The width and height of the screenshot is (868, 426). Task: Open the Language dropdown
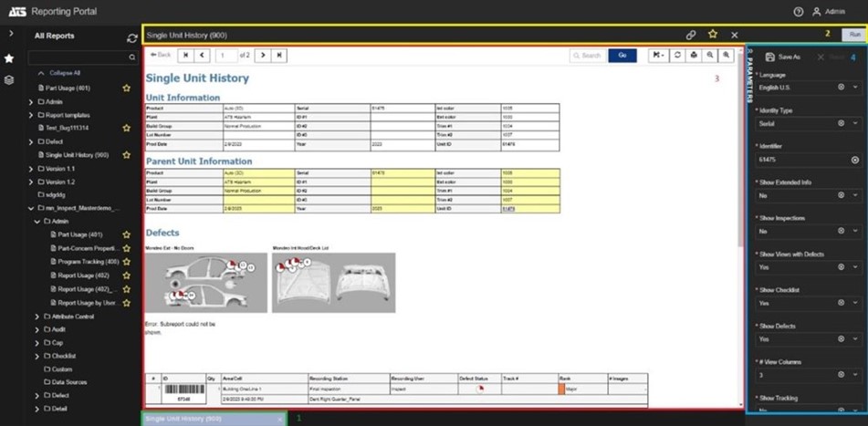coord(855,87)
